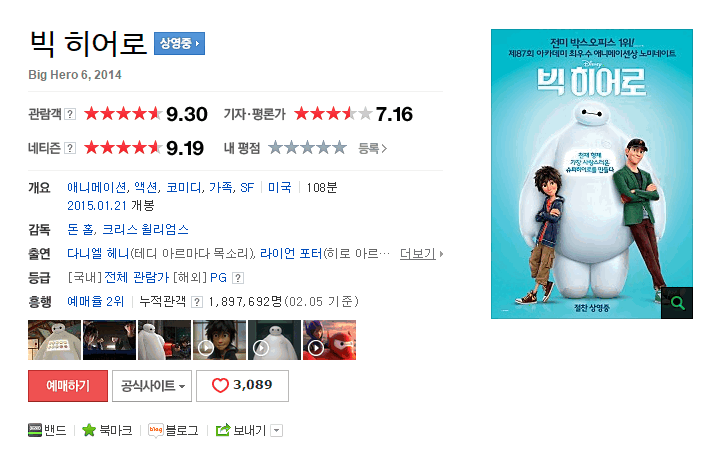
Task: Share via the Band icon
Action: 35,430
